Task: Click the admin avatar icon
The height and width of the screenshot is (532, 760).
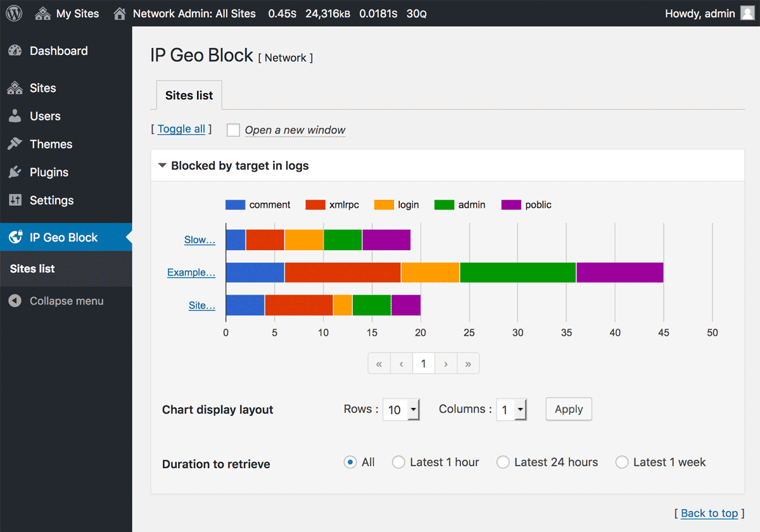Action: coord(747,13)
